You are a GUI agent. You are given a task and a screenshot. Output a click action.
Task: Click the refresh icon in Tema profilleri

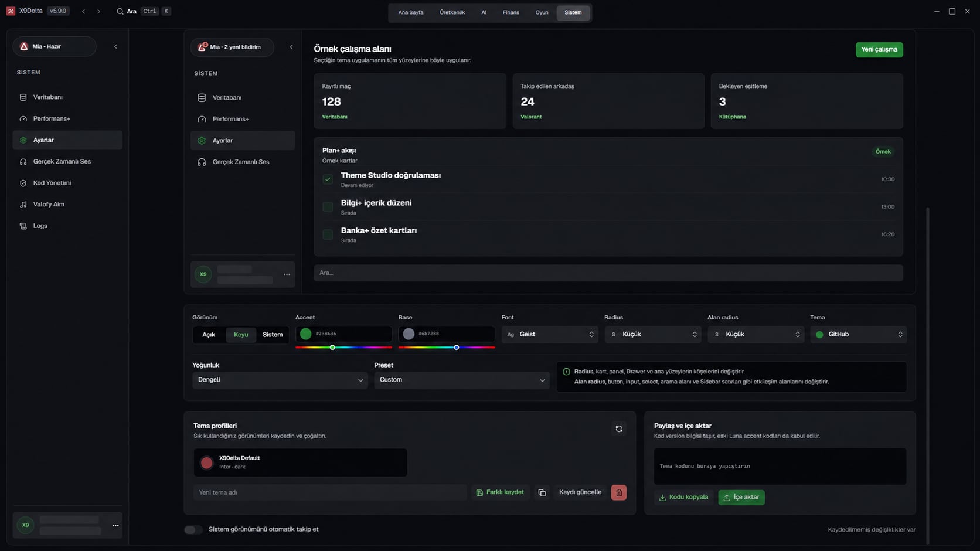[619, 429]
